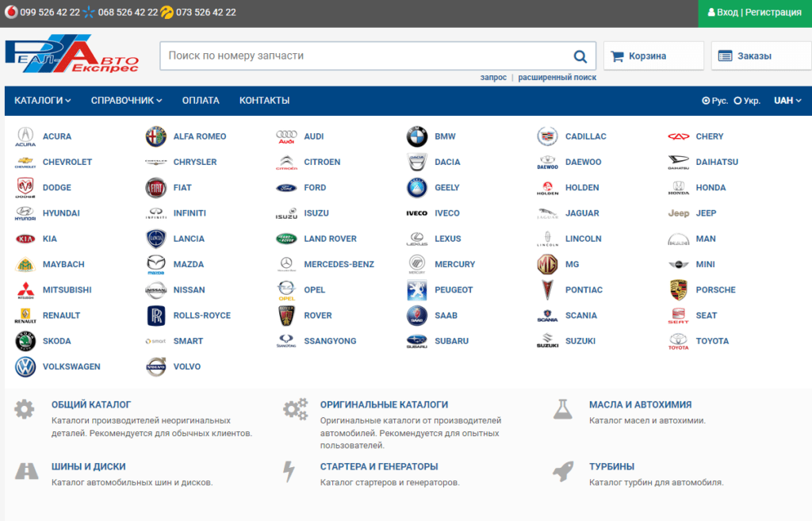Click the Chery brand logo
Image resolution: width=812 pixels, height=521 pixels.
tap(679, 136)
